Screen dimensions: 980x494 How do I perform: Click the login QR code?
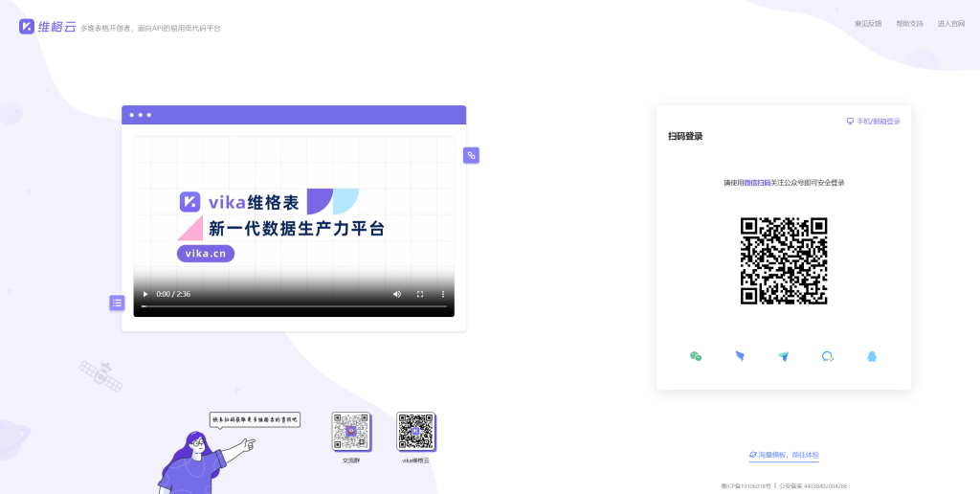point(784,260)
